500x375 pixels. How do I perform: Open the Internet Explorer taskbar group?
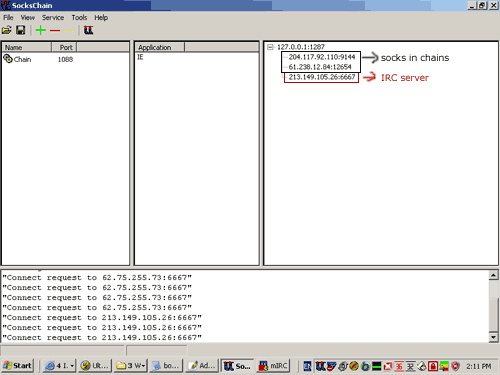click(x=59, y=366)
